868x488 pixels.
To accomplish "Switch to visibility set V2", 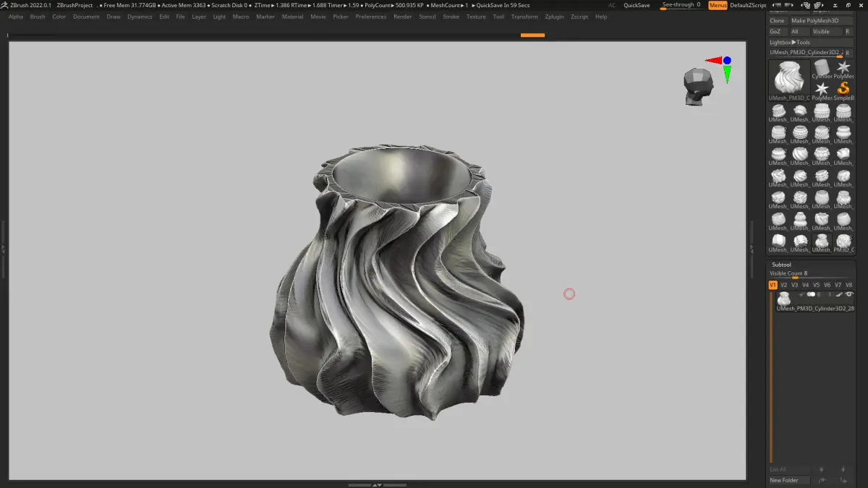I will 783,285.
